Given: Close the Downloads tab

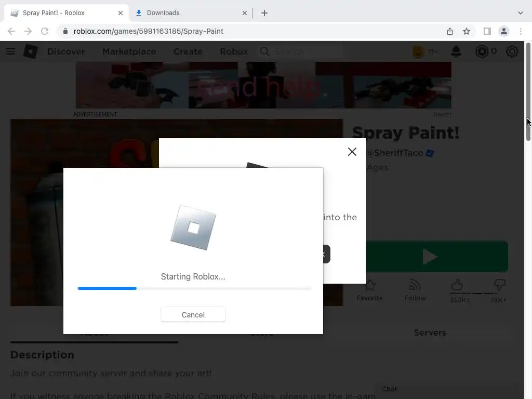Looking at the screenshot, I should coord(245,13).
